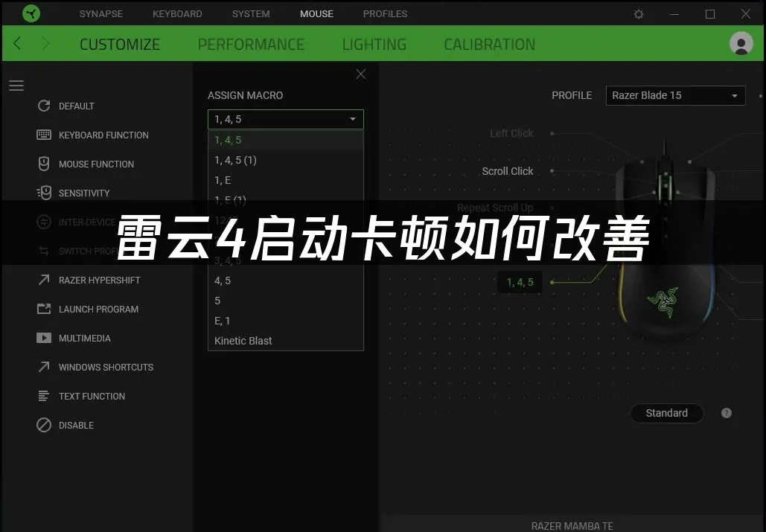Click the Disable circle-slash icon
766x532 pixels.
pos(44,425)
